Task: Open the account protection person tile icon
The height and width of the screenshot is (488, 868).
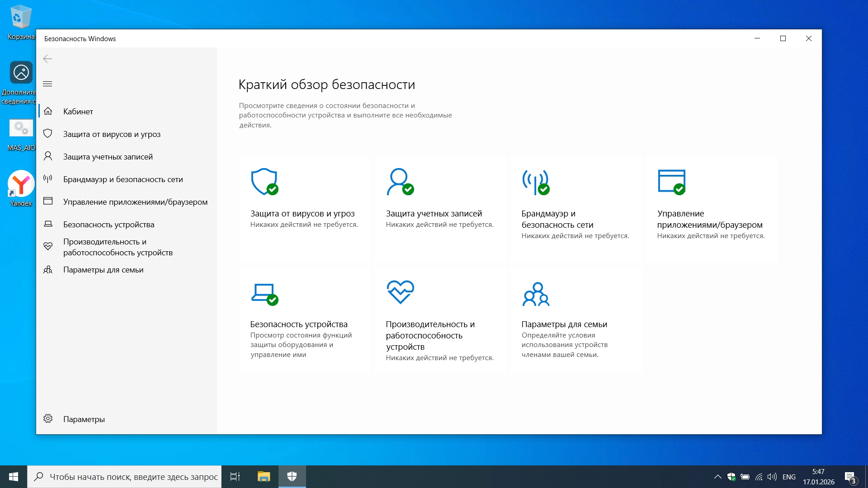Action: pos(400,182)
